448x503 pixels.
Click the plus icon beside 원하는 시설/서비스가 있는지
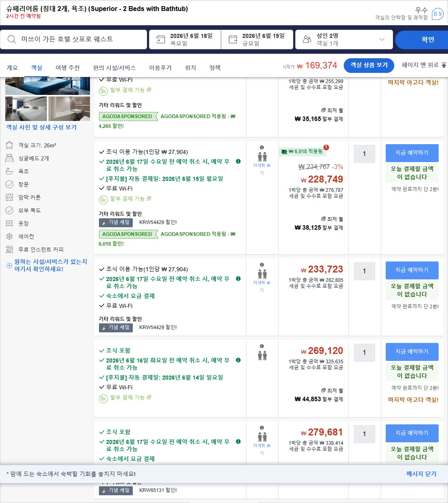[9, 266]
